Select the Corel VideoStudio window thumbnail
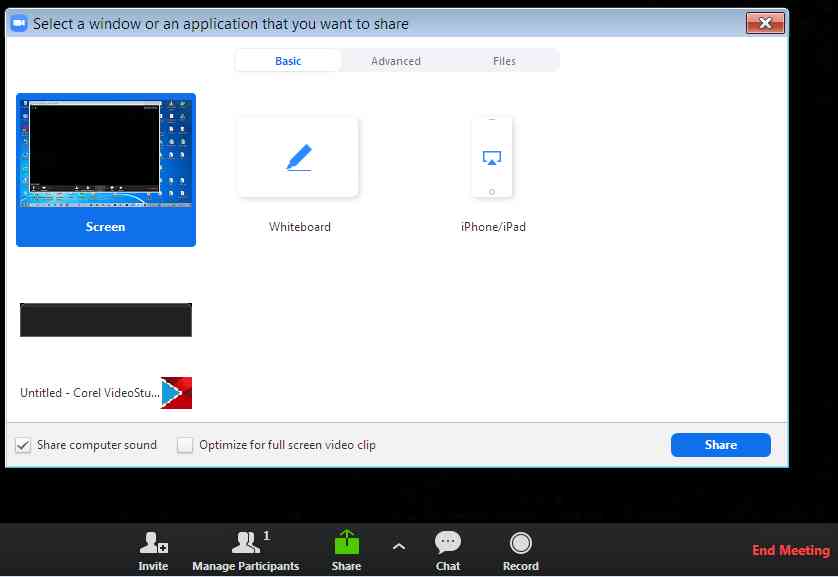This screenshot has height=577, width=838. 106,320
